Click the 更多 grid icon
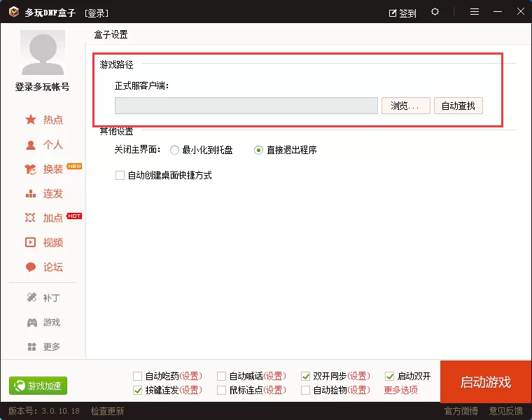532x420 pixels. 32,346
